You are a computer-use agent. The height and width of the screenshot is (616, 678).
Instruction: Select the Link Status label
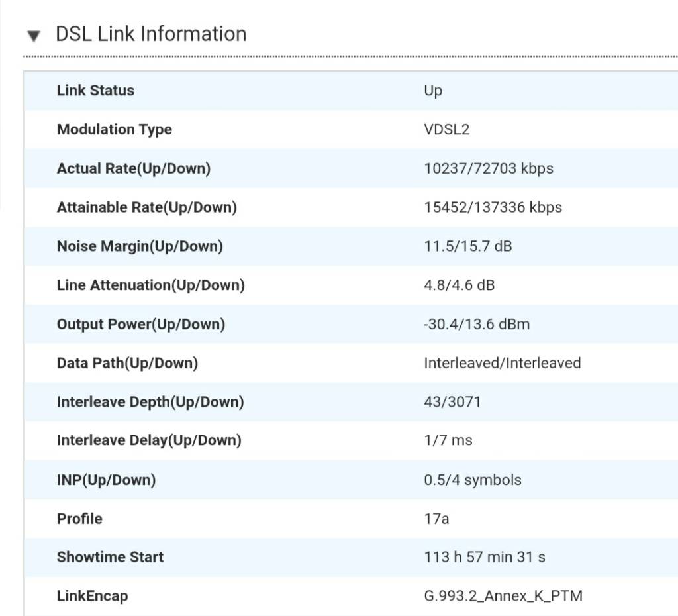pos(95,91)
